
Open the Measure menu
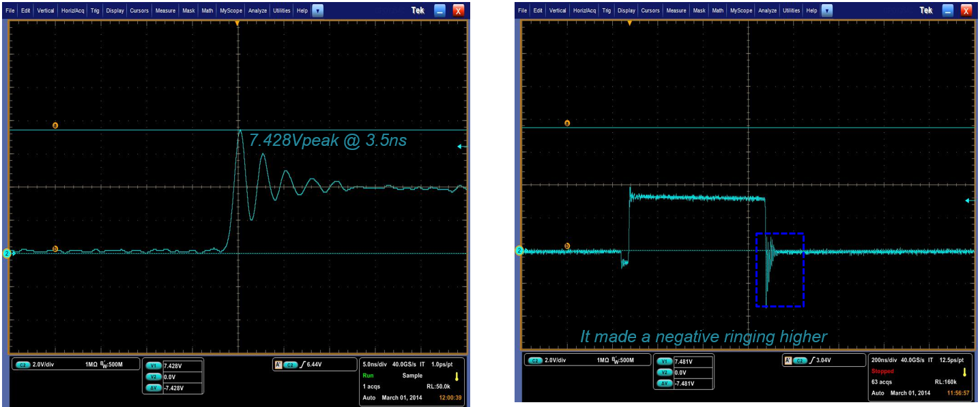pos(165,10)
